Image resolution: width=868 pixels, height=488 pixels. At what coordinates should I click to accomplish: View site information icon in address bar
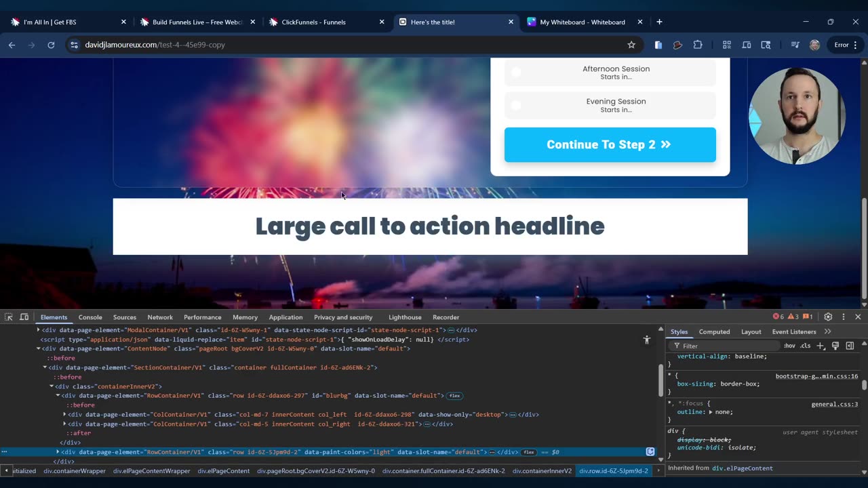(x=74, y=45)
